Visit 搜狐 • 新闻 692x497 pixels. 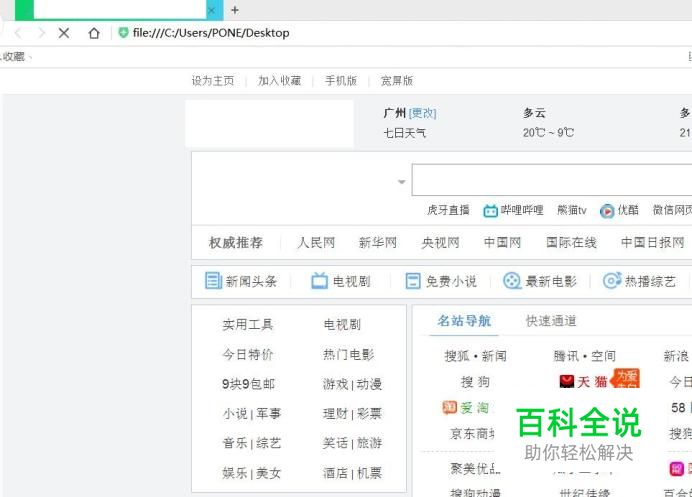(x=475, y=356)
